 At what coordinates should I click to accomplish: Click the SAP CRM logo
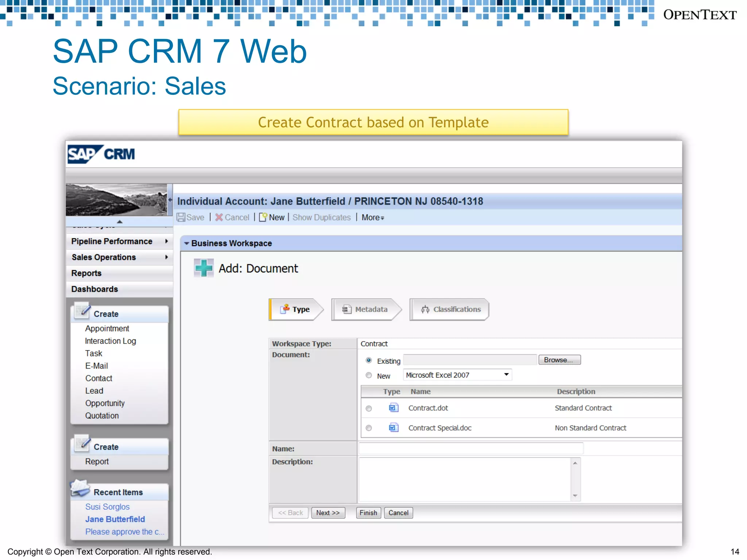coord(101,154)
